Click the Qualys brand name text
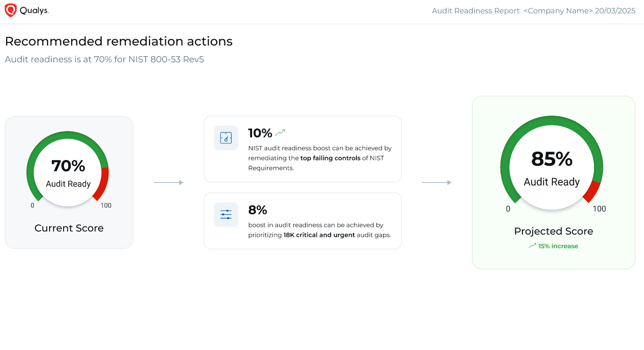This screenshot has width=644, height=350. pos(34,11)
